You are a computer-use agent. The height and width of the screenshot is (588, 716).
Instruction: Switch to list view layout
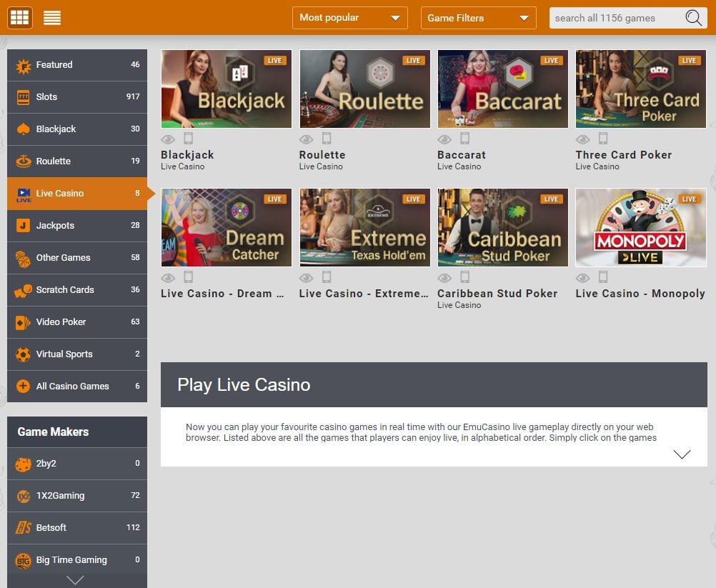click(51, 17)
